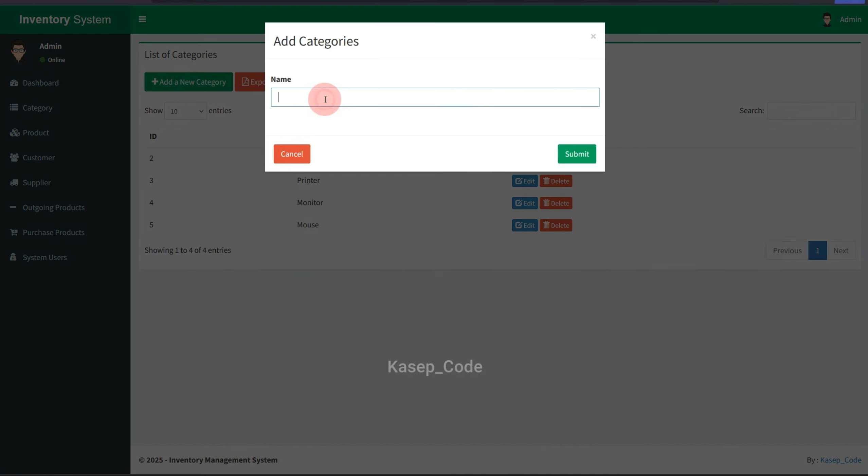This screenshot has height=476, width=868.
Task: Open the Admin user menu in header
Action: pyautogui.click(x=842, y=19)
